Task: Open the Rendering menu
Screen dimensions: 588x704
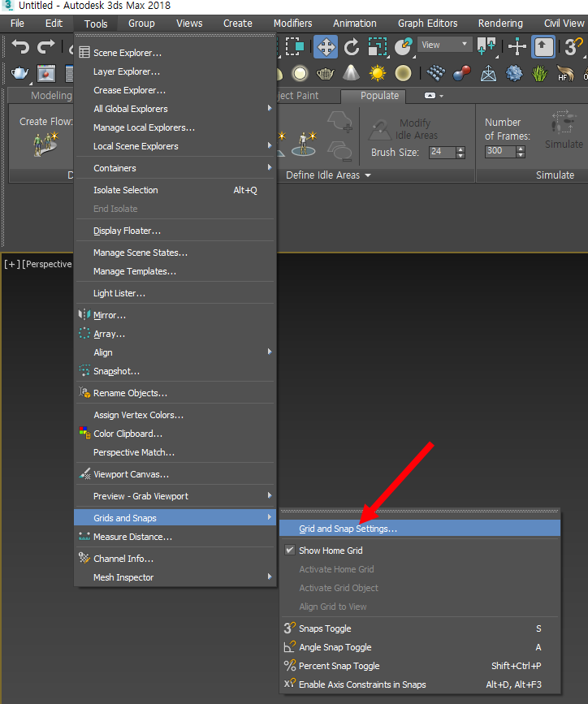Action: point(500,24)
